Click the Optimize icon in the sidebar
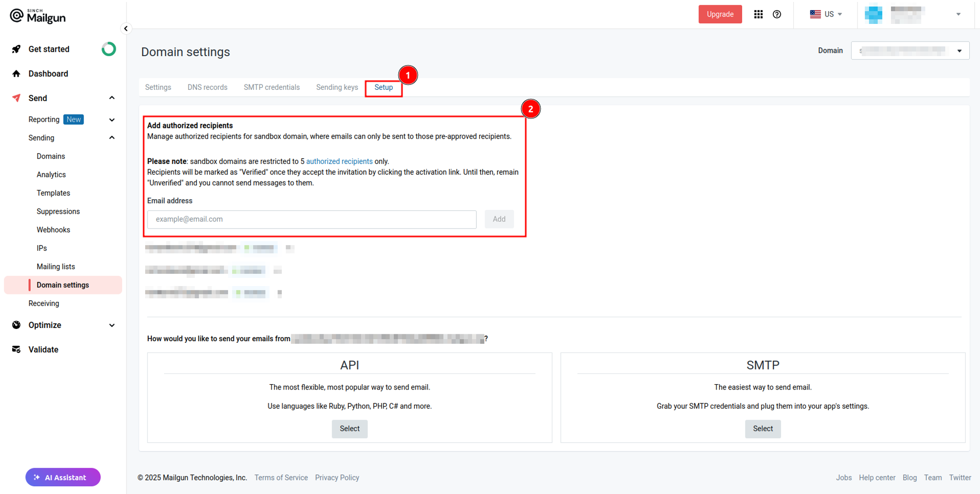Image resolution: width=980 pixels, height=494 pixels. (16, 325)
